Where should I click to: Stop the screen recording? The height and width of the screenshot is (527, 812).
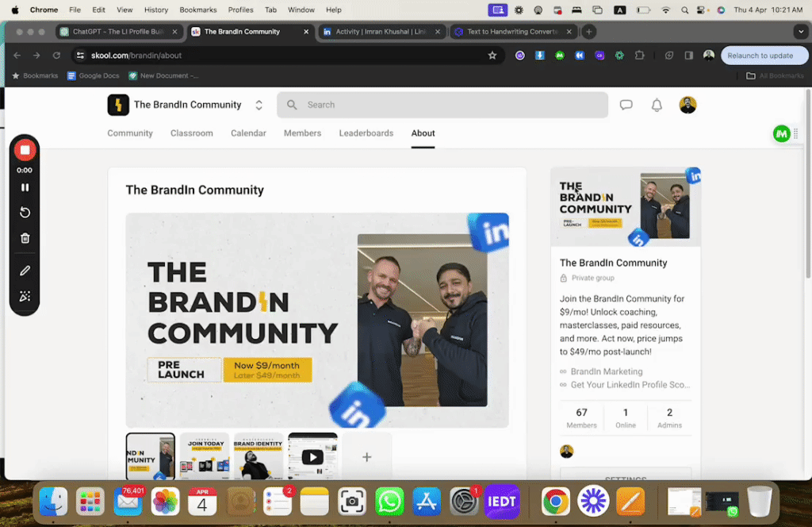(24, 149)
